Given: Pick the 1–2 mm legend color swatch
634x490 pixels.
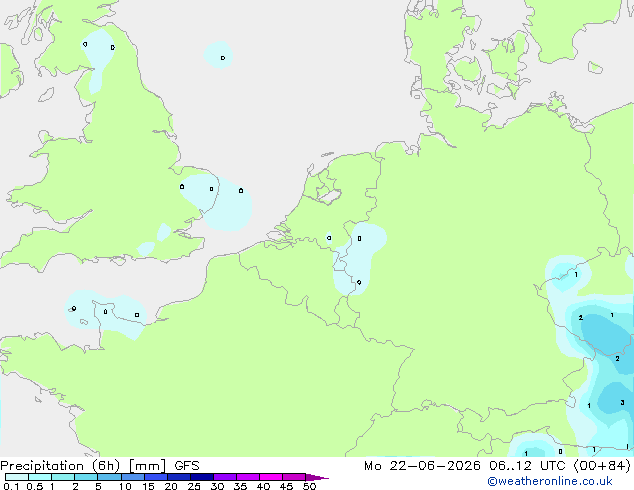Looking at the screenshot, I should (63, 477).
